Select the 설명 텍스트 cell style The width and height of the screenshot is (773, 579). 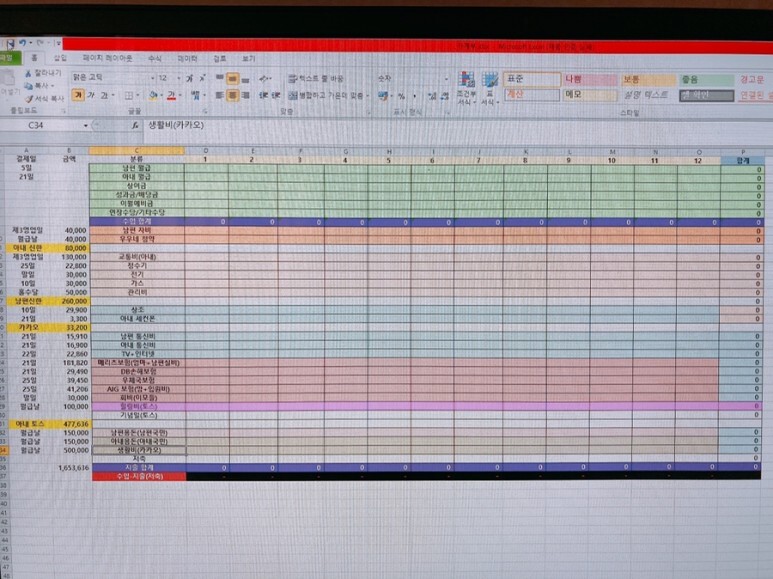click(648, 95)
